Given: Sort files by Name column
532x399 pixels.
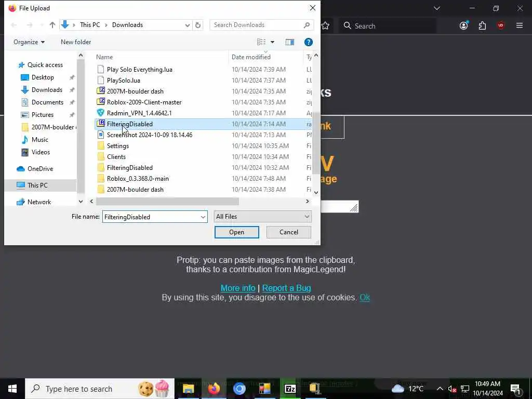Looking at the screenshot, I should [x=104, y=57].
